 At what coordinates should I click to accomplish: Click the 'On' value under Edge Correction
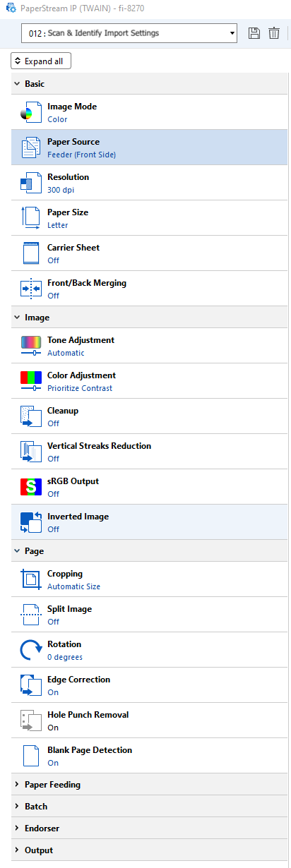(53, 692)
